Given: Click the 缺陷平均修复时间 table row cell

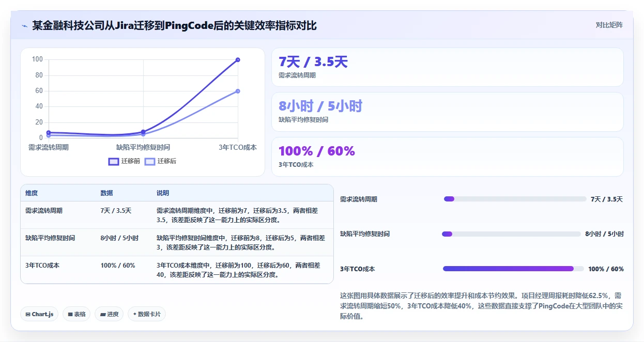Looking at the screenshot, I should [50, 238].
